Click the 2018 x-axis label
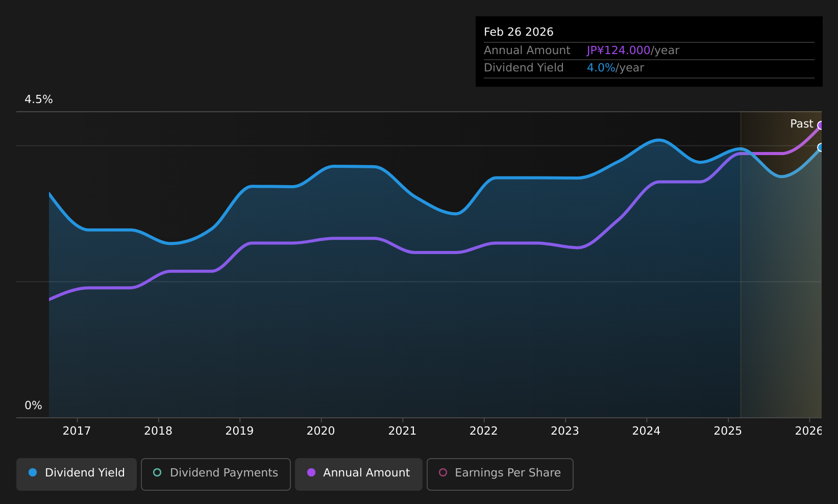Screen dimensions: 838x504 pyautogui.click(x=158, y=431)
